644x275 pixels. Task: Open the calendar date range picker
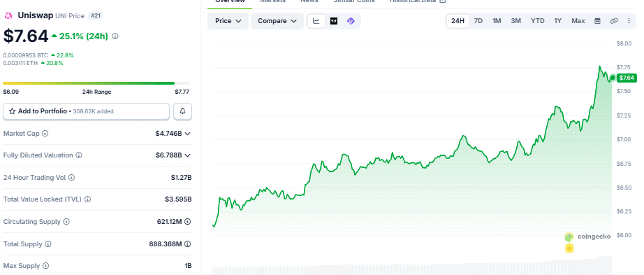pyautogui.click(x=598, y=21)
